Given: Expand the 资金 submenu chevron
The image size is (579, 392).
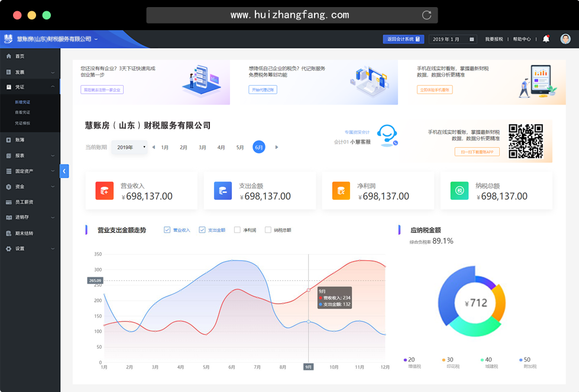Looking at the screenshot, I should (53, 187).
